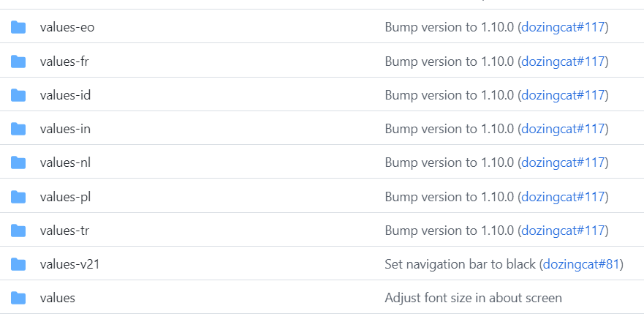
Task: Open the plain values folder link
Action: (57, 298)
